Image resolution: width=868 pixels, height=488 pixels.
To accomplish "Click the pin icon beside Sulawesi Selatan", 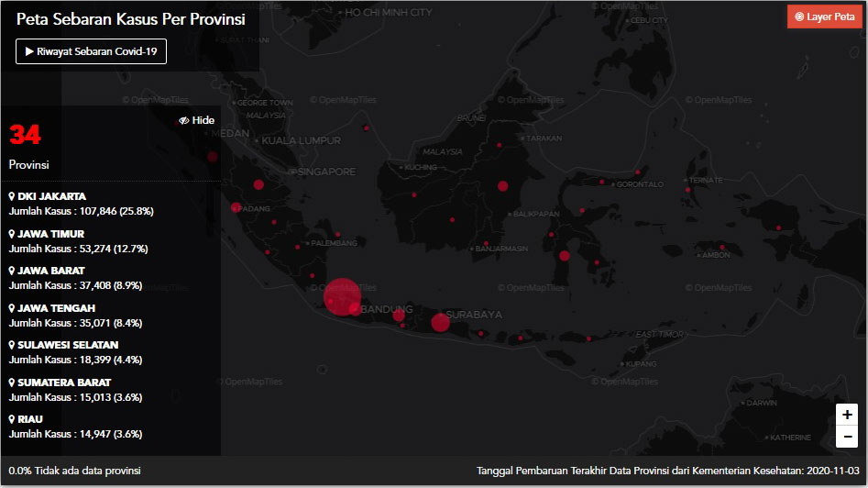I will click(x=12, y=345).
